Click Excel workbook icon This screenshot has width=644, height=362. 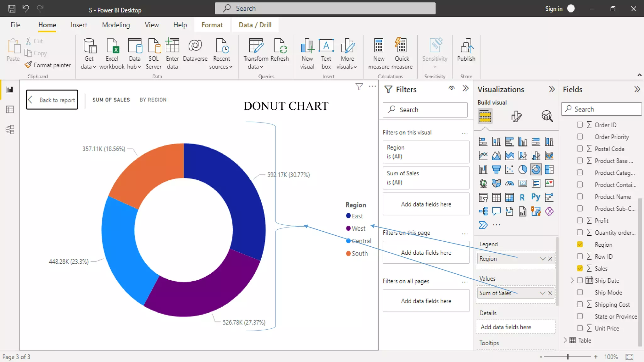(x=112, y=46)
